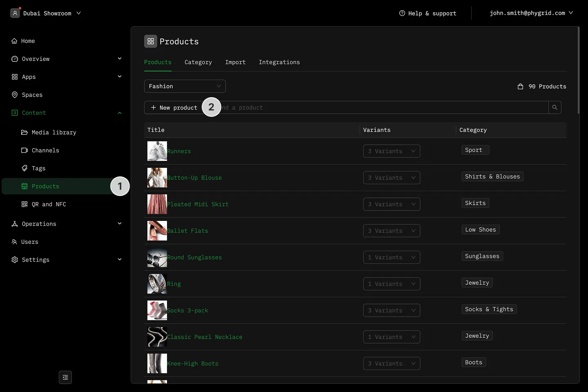
Task: Open Ballet Flats variants dropdown
Action: pyautogui.click(x=392, y=231)
